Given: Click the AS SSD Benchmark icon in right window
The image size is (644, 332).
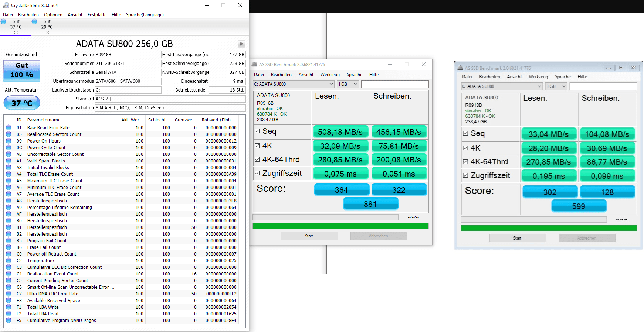Looking at the screenshot, I should coord(460,68).
